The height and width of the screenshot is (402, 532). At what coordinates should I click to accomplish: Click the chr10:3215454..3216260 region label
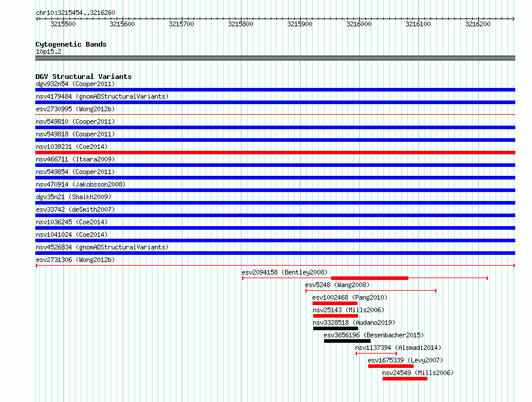pos(75,13)
